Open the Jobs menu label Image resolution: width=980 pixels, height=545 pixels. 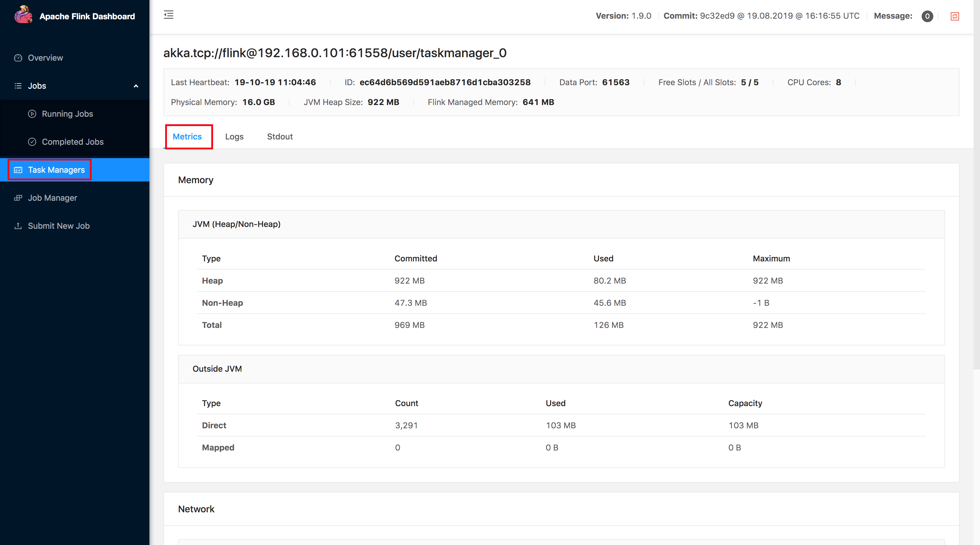click(37, 86)
